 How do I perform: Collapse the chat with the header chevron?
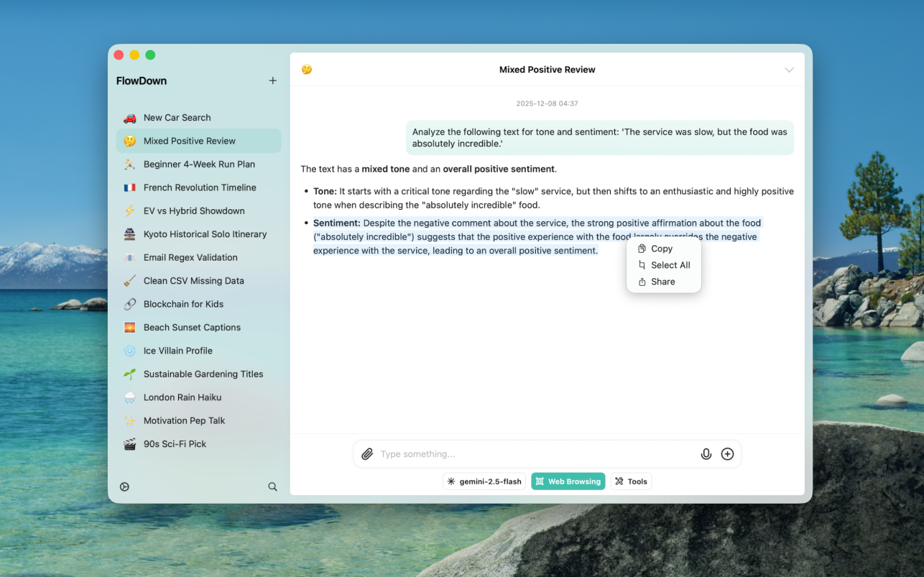(x=789, y=69)
